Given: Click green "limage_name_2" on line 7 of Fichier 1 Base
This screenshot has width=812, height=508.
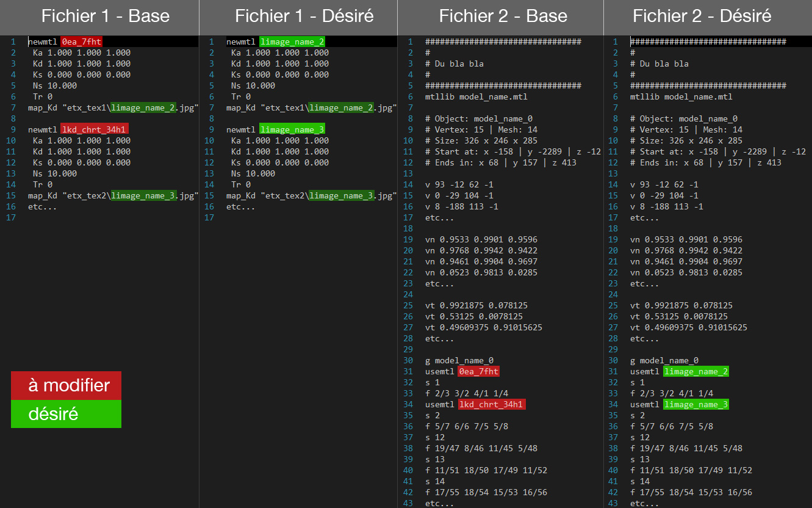Looking at the screenshot, I should 144,107.
